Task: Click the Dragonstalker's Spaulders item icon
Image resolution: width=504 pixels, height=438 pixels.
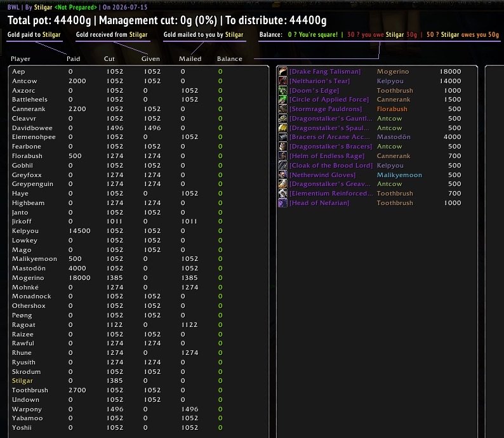Action: coord(283,128)
